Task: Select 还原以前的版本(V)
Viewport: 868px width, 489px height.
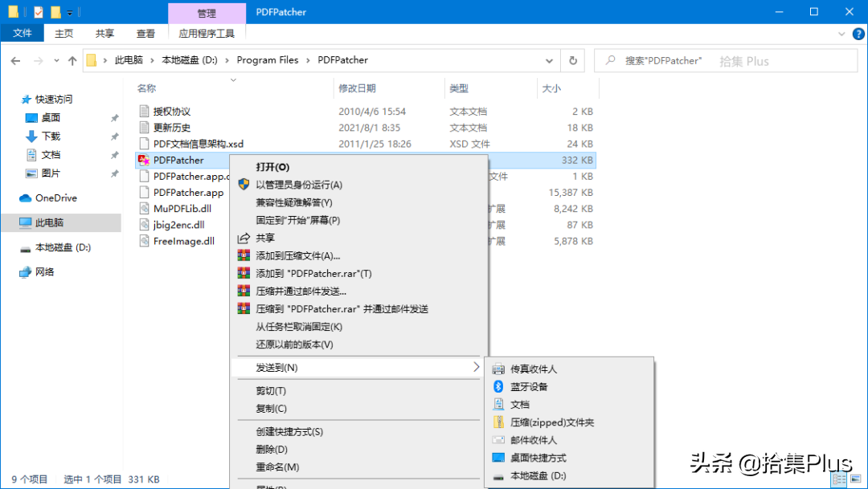Action: coord(358,344)
